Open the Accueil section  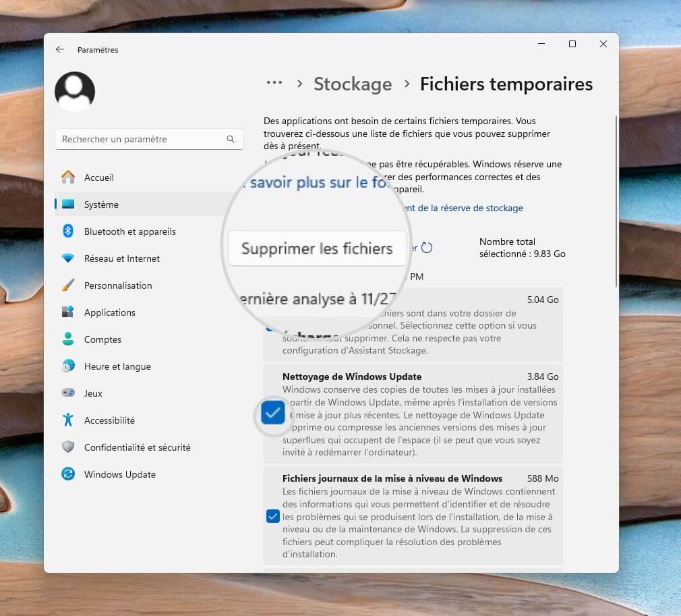(148, 177)
